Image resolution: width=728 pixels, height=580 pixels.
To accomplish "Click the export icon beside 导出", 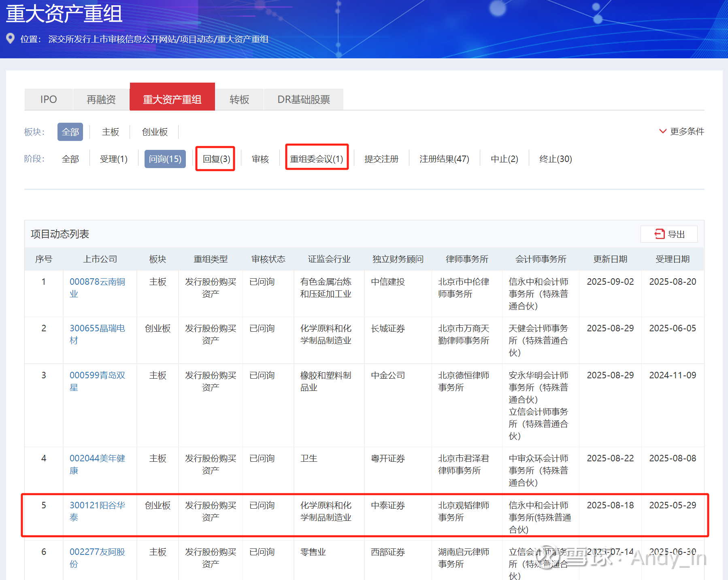I will [659, 234].
